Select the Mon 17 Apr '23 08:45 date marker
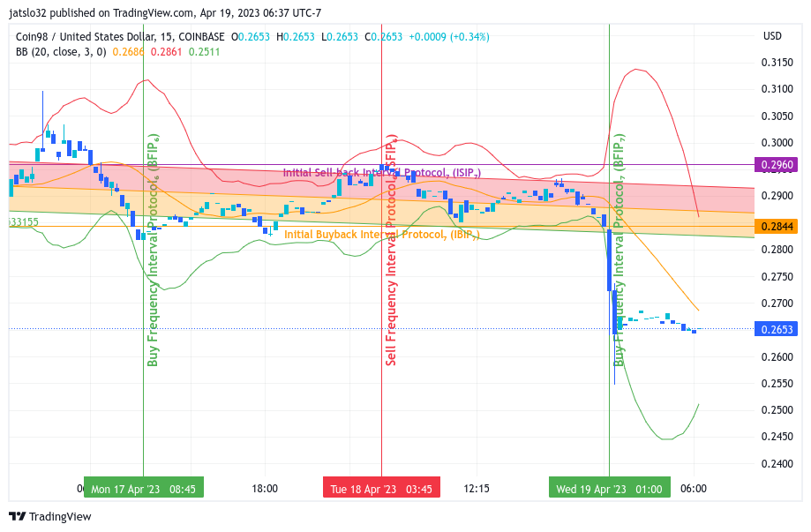This screenshot has height=532, width=811. [143, 489]
